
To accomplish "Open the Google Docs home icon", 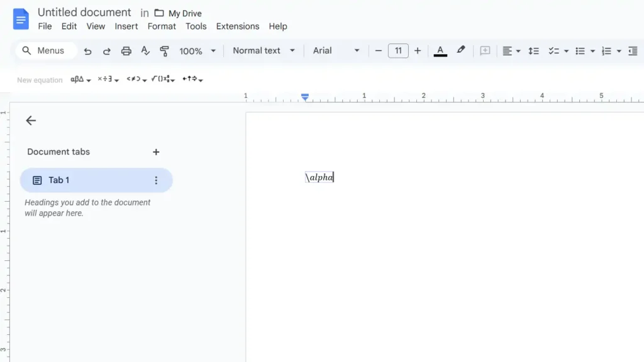I will 21,19.
